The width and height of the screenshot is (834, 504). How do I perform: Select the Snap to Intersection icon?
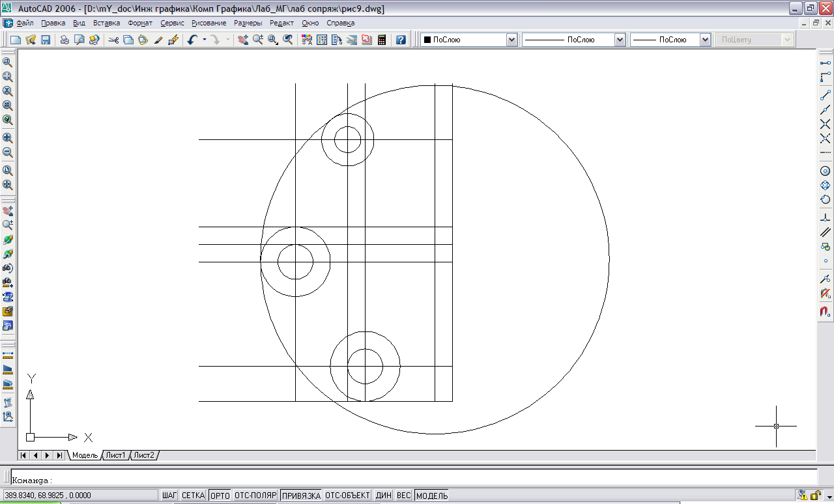[x=825, y=124]
